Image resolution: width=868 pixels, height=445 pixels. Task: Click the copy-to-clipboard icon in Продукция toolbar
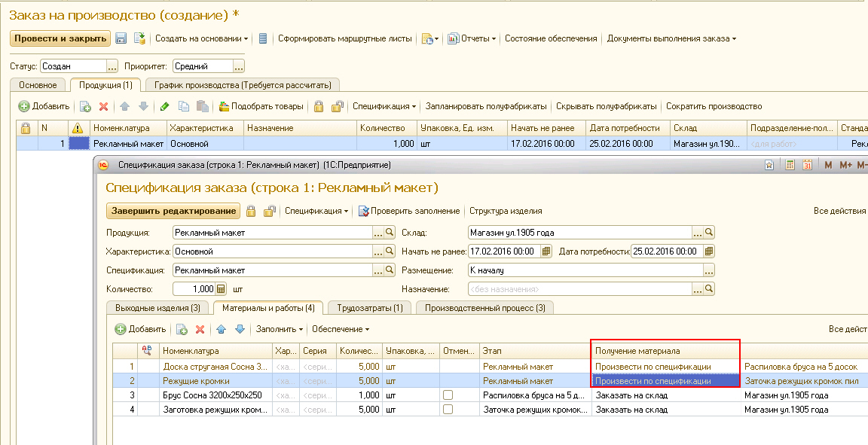coord(183,106)
